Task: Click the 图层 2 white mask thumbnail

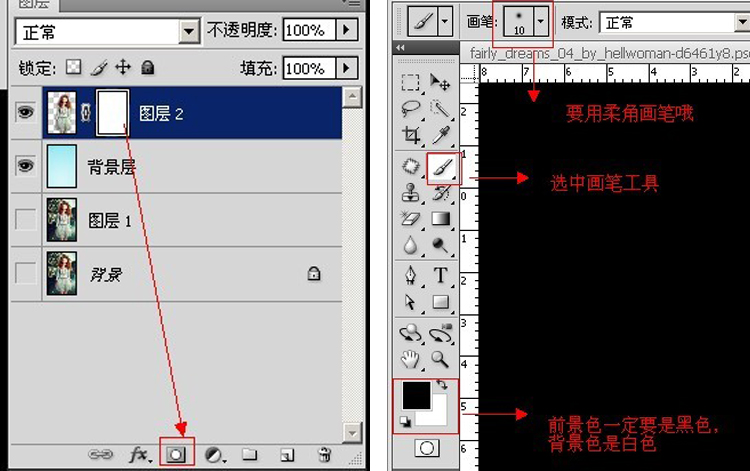Action: (x=113, y=112)
